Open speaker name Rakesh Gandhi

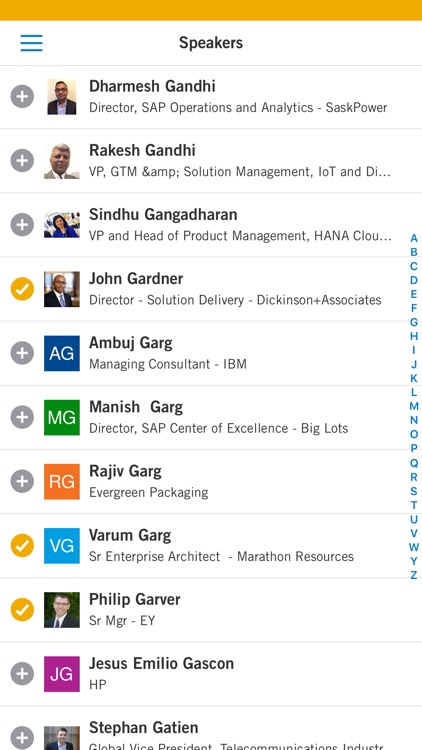click(x=142, y=150)
